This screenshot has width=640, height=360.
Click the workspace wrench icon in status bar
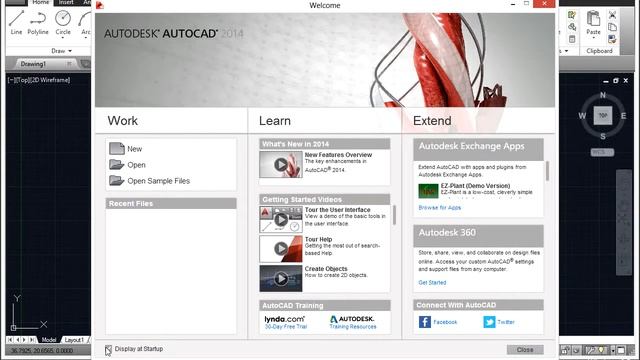590,350
